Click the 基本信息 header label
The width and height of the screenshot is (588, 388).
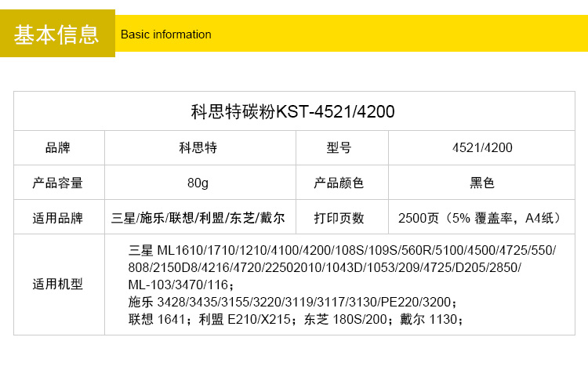[56, 34]
